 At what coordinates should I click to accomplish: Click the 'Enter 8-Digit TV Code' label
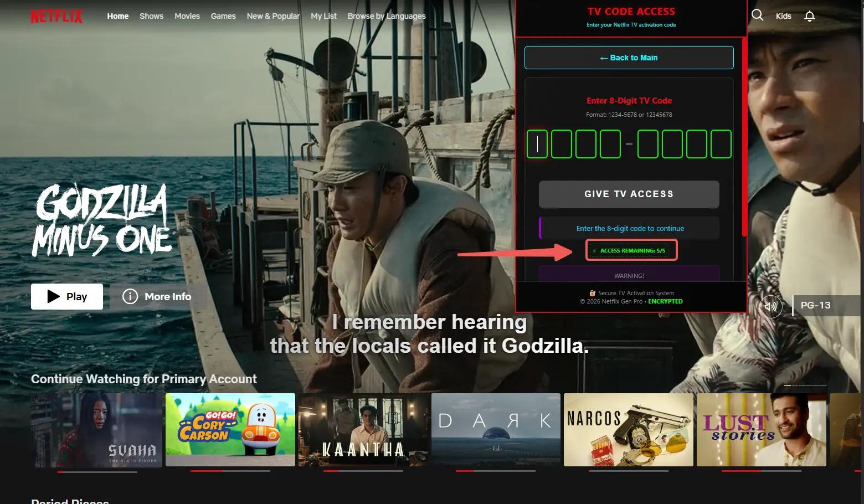click(629, 100)
